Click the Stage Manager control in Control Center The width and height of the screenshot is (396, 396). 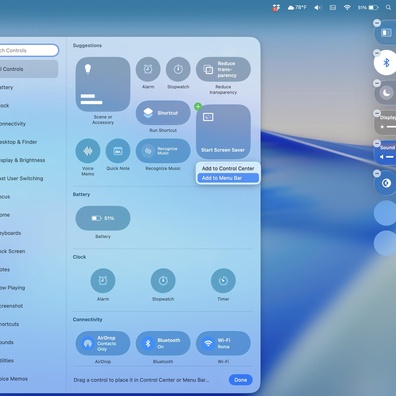coord(386,33)
